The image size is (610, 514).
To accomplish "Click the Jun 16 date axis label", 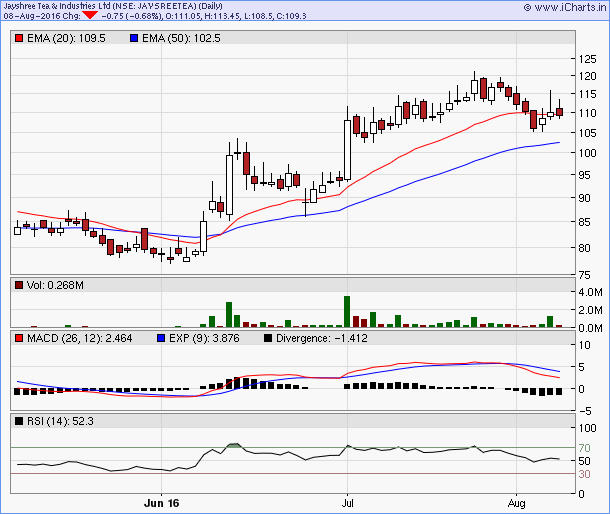I will pos(161,503).
